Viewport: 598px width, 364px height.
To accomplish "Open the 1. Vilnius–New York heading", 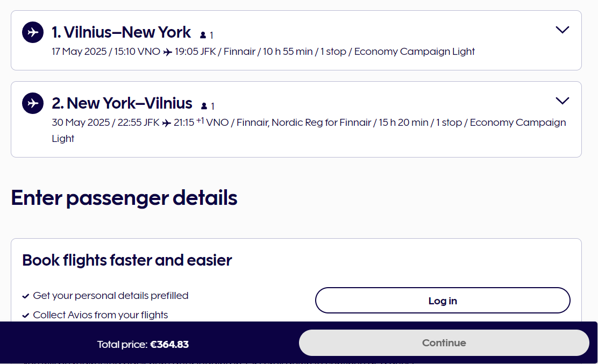I will [122, 32].
